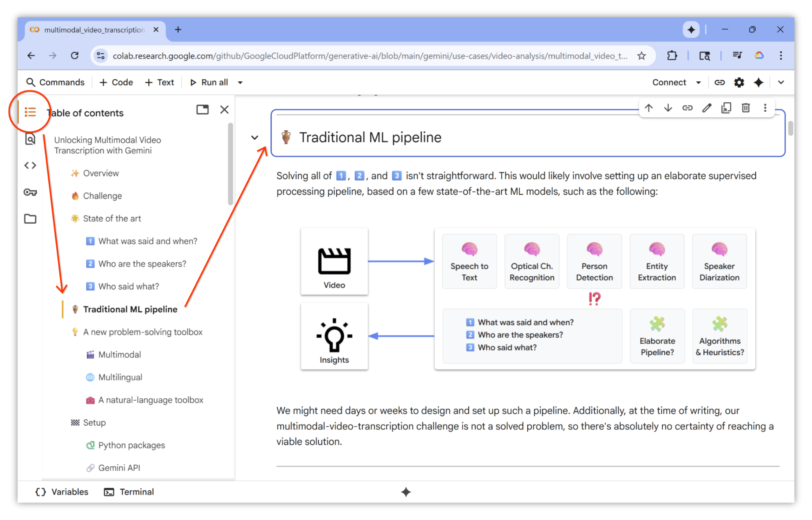Open the Connect options dropdown arrow
This screenshot has height=520, width=812.
pyautogui.click(x=699, y=82)
